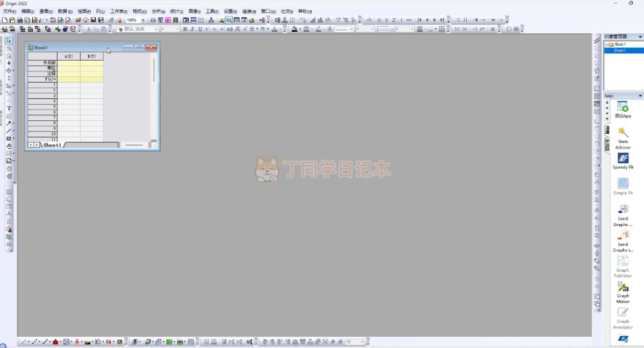Click the 长名称 (Long Name) cell of column A
The image size is (644, 348).
69,63
